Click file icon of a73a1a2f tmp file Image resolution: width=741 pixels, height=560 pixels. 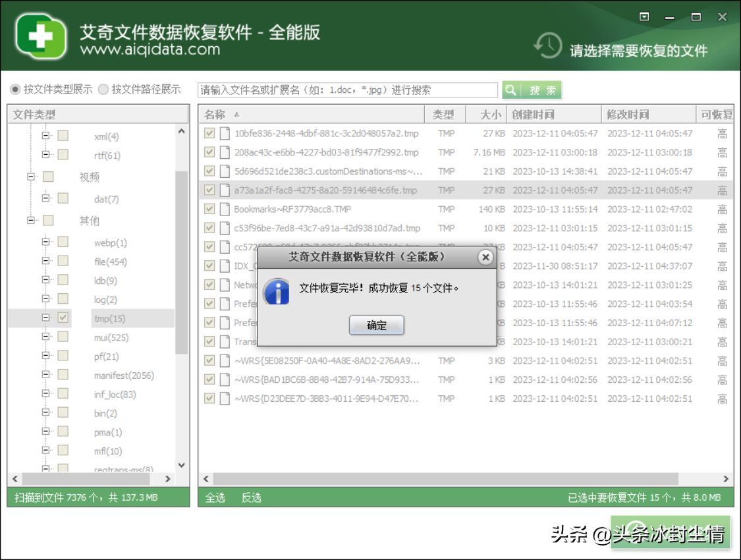(x=225, y=190)
